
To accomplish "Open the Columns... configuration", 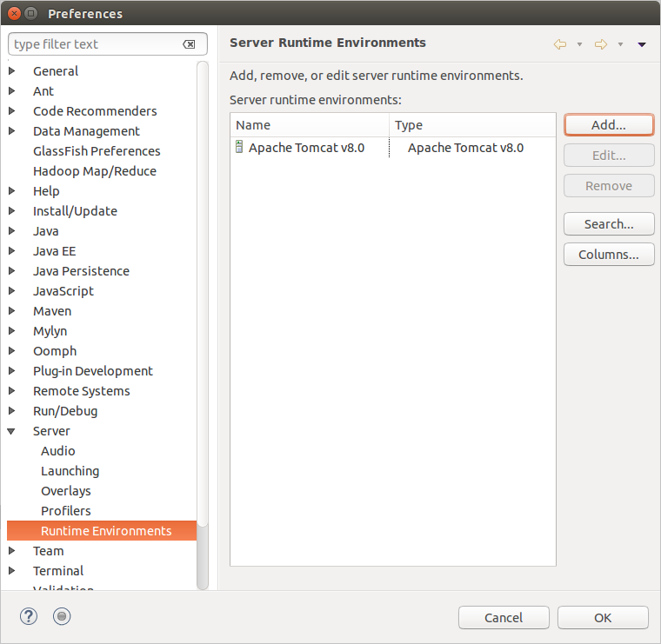I will tap(609, 255).
